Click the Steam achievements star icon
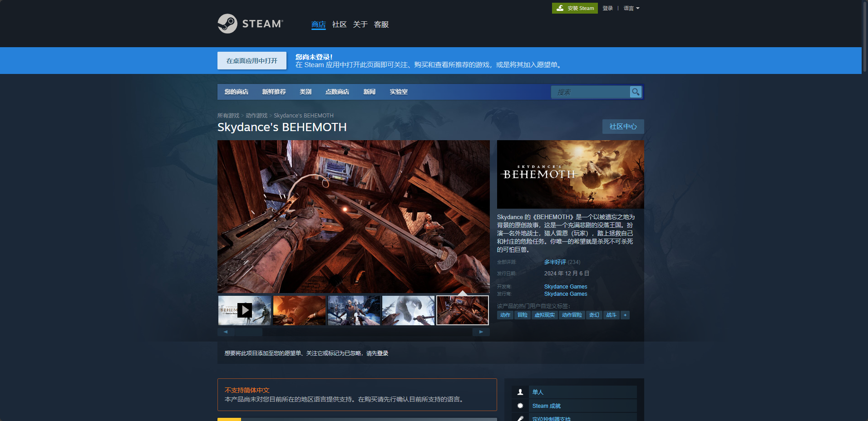This screenshot has height=421, width=868. [520, 406]
